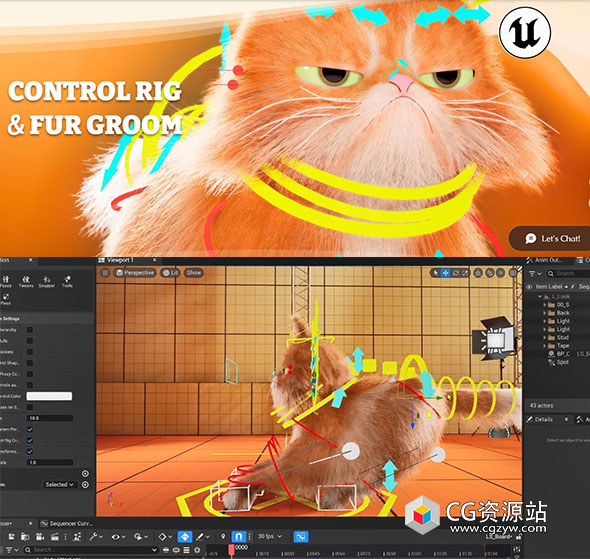
Task: Expand the 00_S folder in outliner
Action: (544, 305)
